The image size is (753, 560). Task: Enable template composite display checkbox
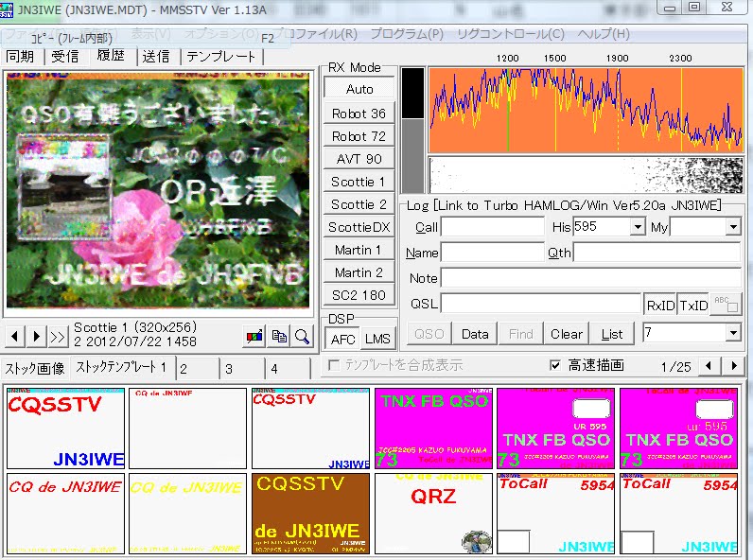[x=334, y=365]
